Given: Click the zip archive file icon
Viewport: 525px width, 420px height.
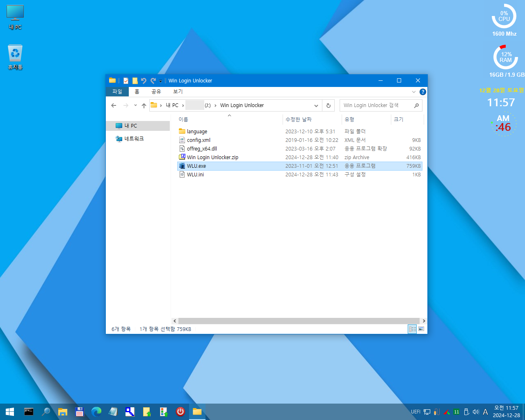Looking at the screenshot, I should 182,157.
